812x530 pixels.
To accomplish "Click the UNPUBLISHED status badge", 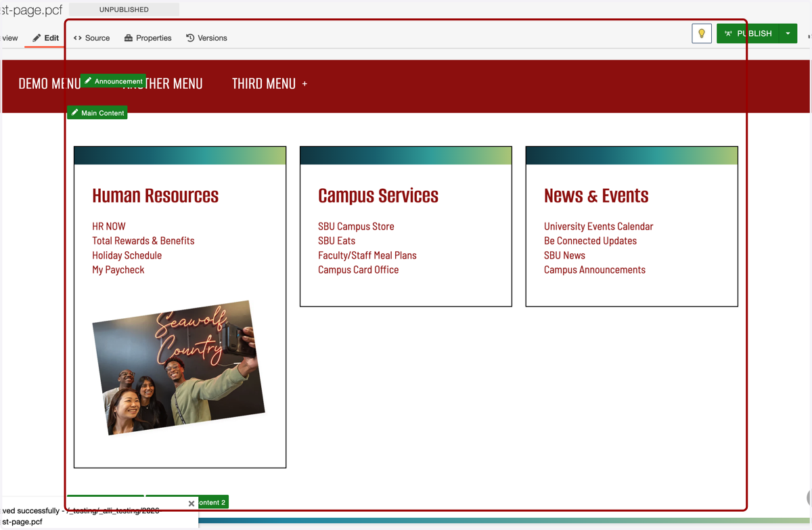I will 124,9.
